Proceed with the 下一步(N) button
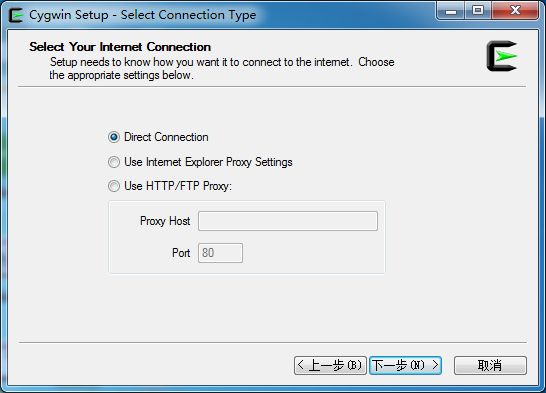546x393 pixels. click(x=405, y=365)
